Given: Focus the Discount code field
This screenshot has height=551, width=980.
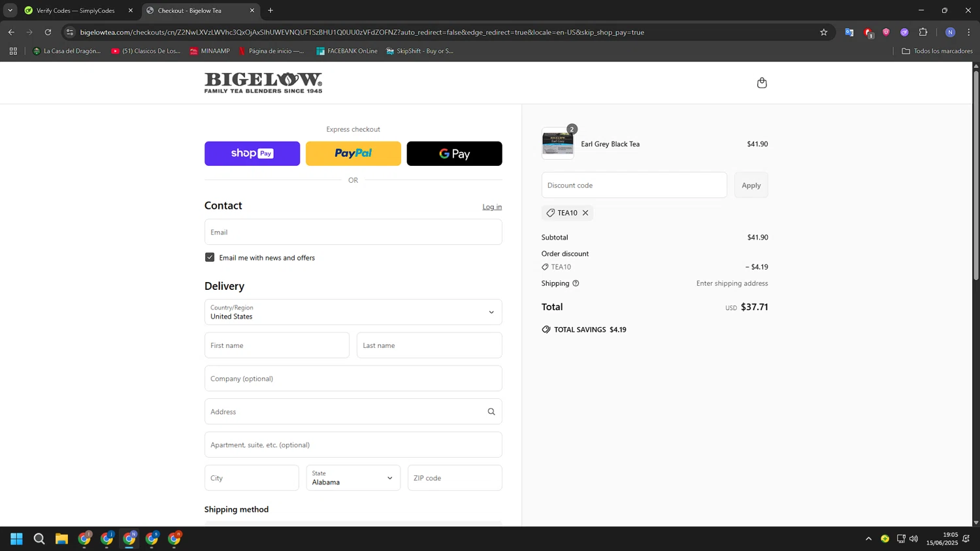Looking at the screenshot, I should tap(634, 185).
